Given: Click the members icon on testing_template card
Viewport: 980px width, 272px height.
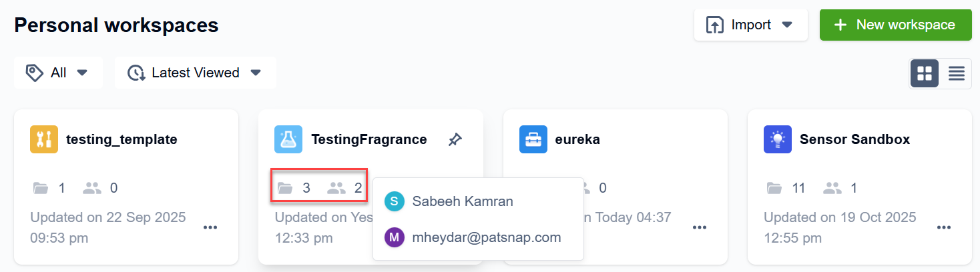Looking at the screenshot, I should pyautogui.click(x=92, y=188).
